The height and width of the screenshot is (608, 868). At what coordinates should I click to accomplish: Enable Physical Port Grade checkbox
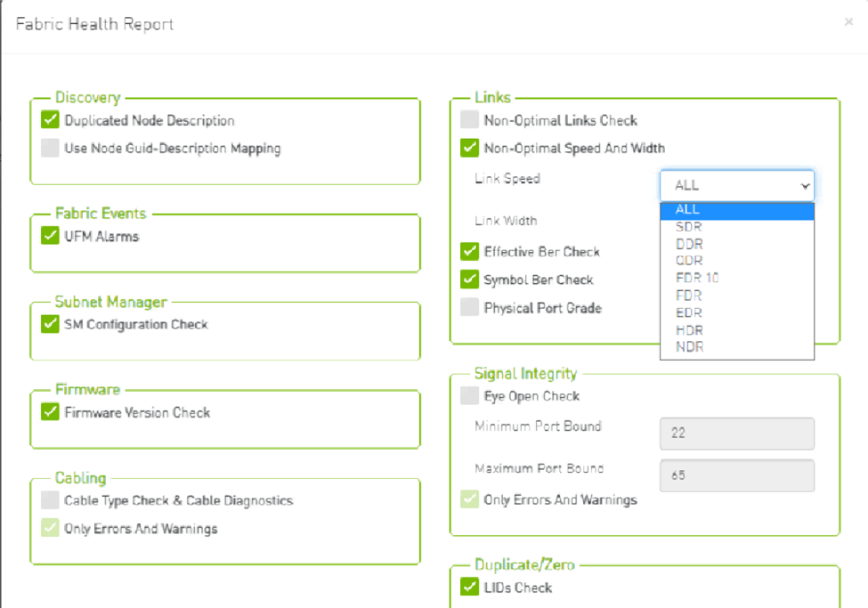[x=469, y=308]
